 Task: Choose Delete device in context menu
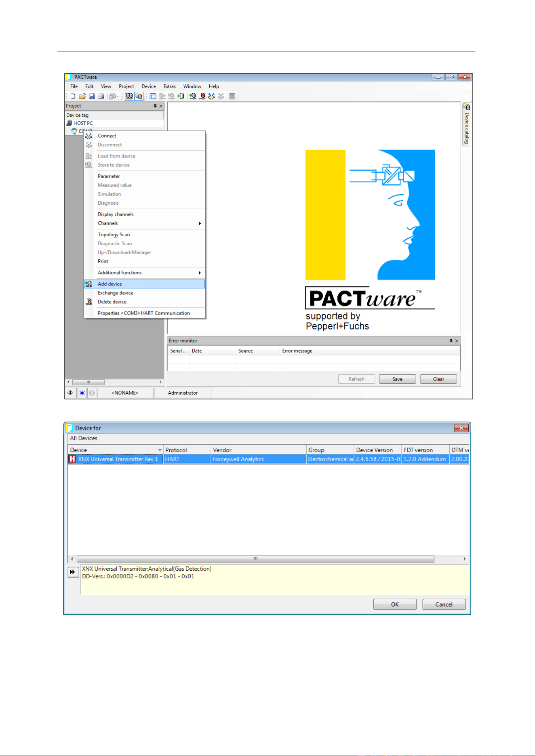(x=145, y=302)
